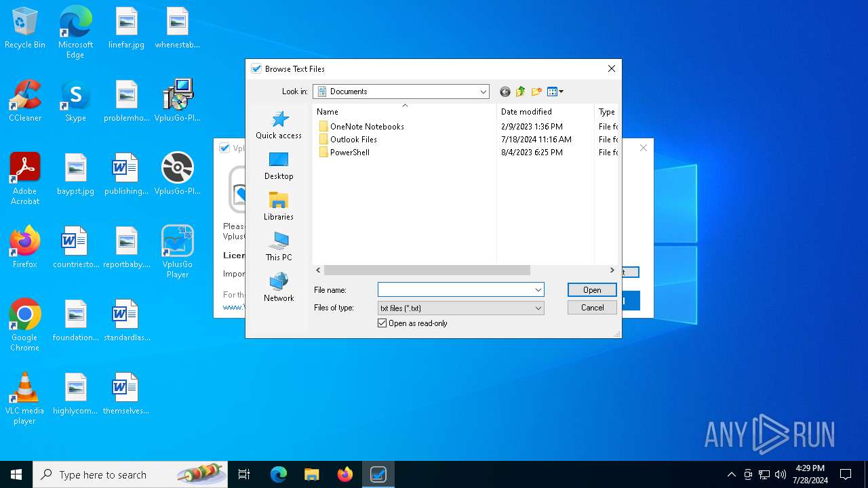
Task: Click the VplusGo app taskbar button
Action: click(x=378, y=474)
